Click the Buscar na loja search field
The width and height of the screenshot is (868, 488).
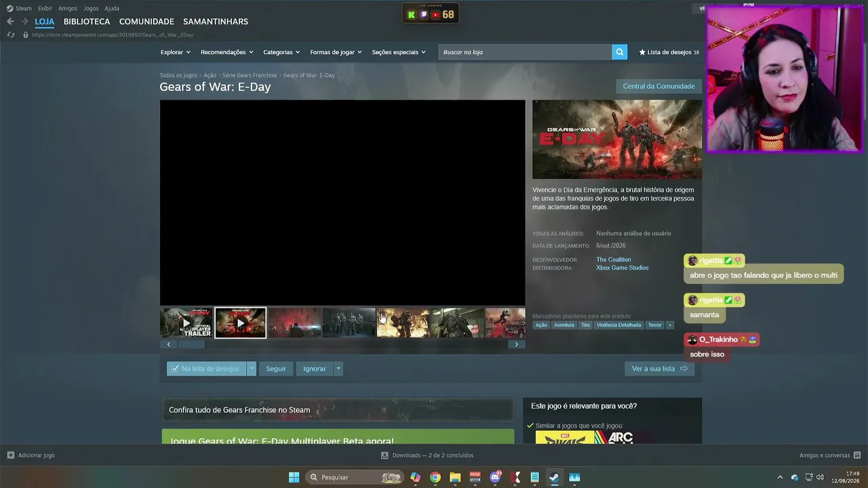coord(525,52)
